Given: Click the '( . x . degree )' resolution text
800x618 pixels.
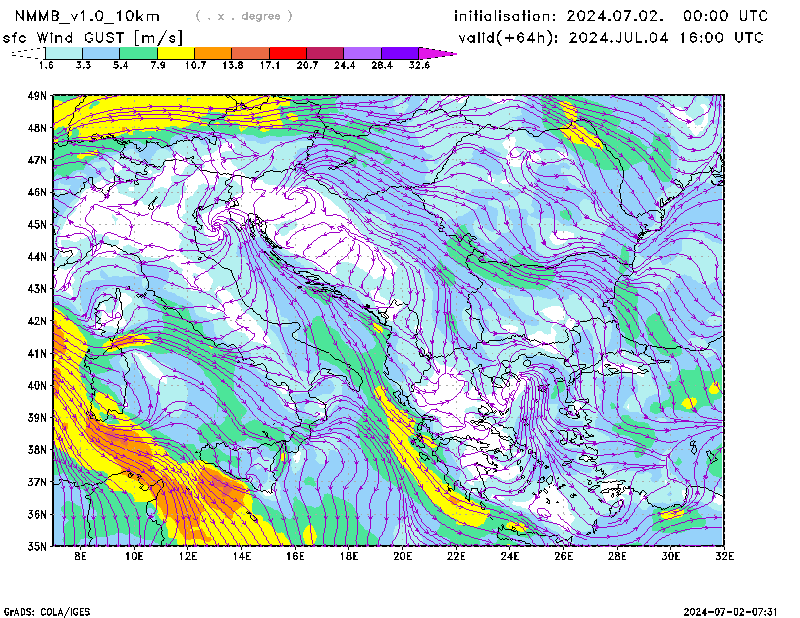Looking at the screenshot, I should coord(244,16).
